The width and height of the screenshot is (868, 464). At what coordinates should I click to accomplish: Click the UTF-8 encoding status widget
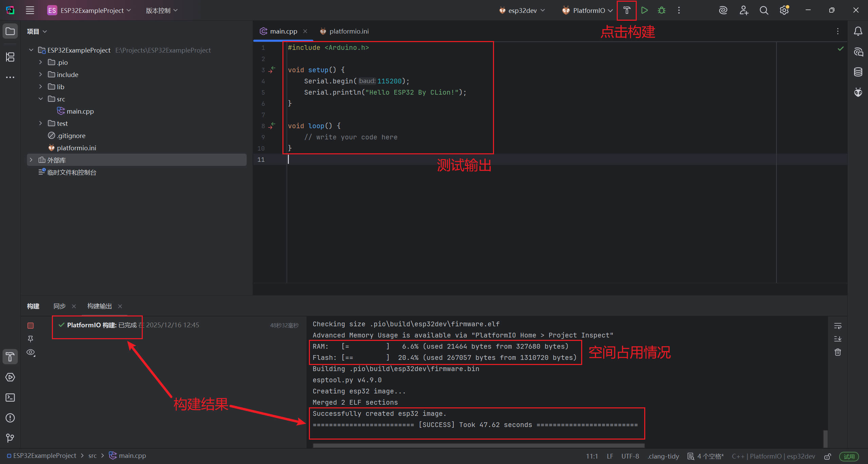pyautogui.click(x=630, y=456)
